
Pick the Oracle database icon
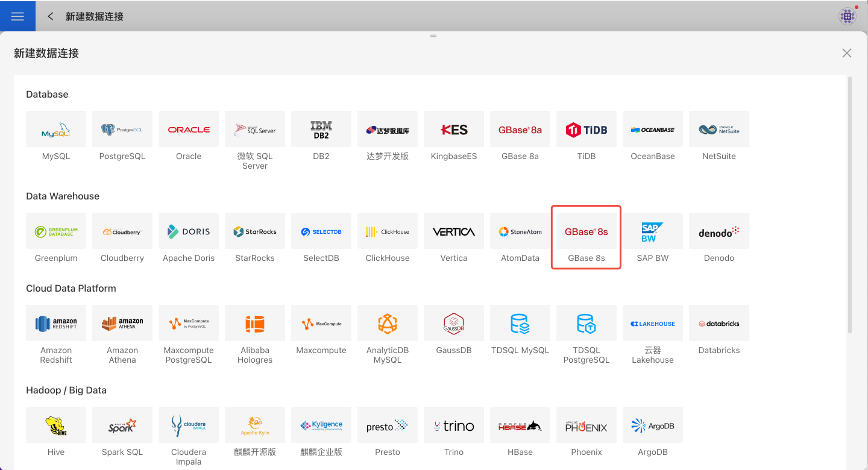(189, 129)
